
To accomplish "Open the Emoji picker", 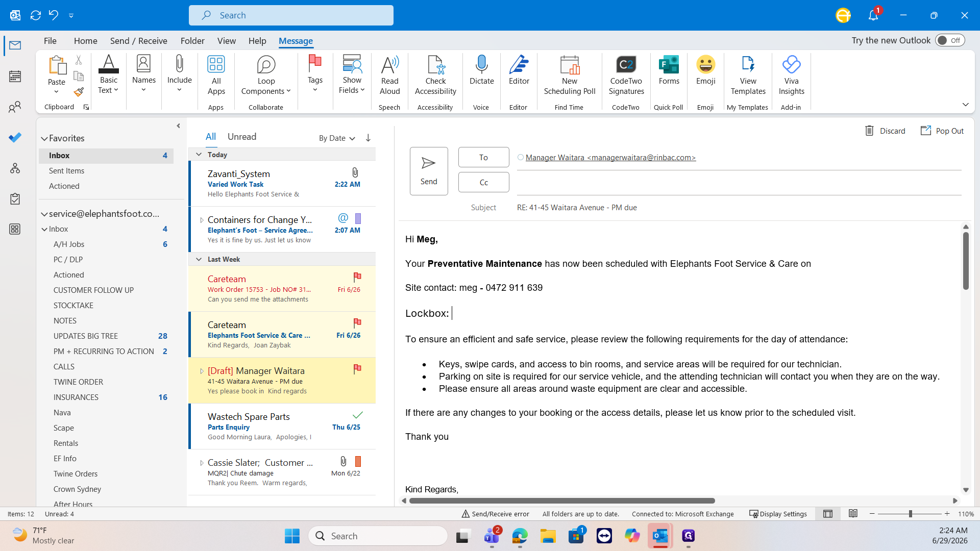I will (705, 70).
